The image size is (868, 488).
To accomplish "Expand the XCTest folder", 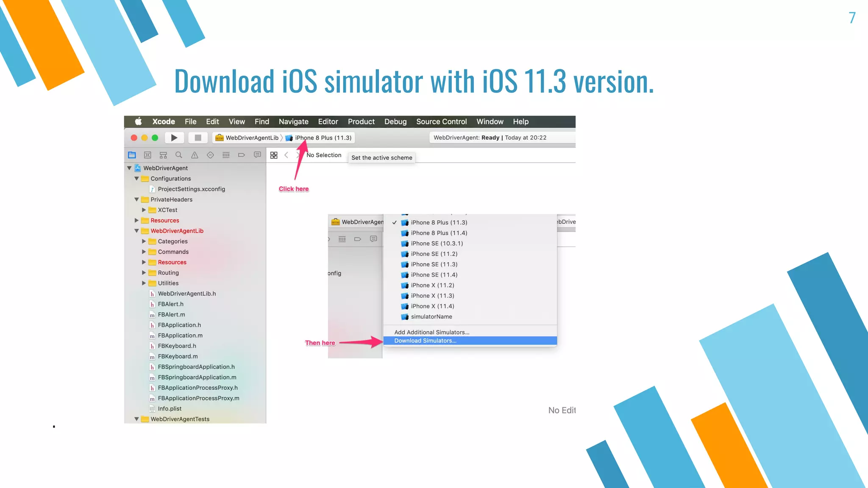I will click(144, 210).
